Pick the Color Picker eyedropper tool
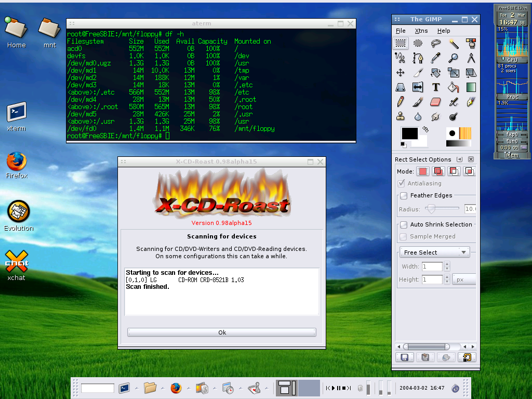Screen dimensions: 532x399 (436, 58)
